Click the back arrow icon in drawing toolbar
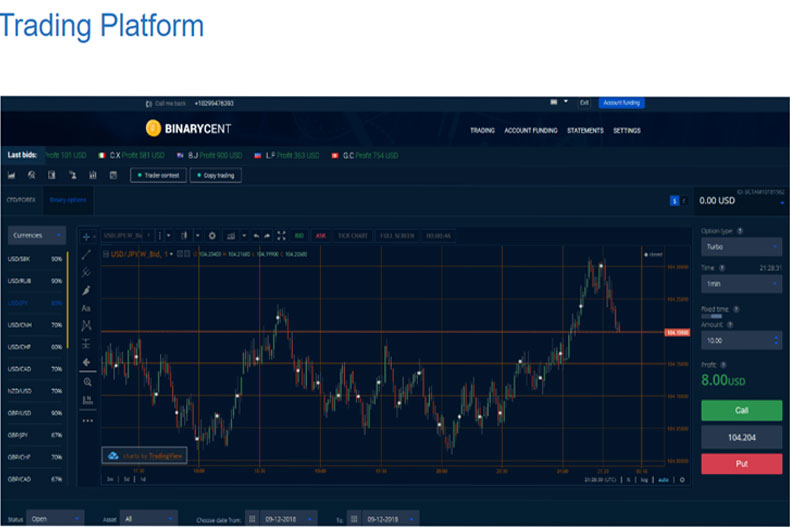This screenshot has width=790, height=527. coord(86,362)
